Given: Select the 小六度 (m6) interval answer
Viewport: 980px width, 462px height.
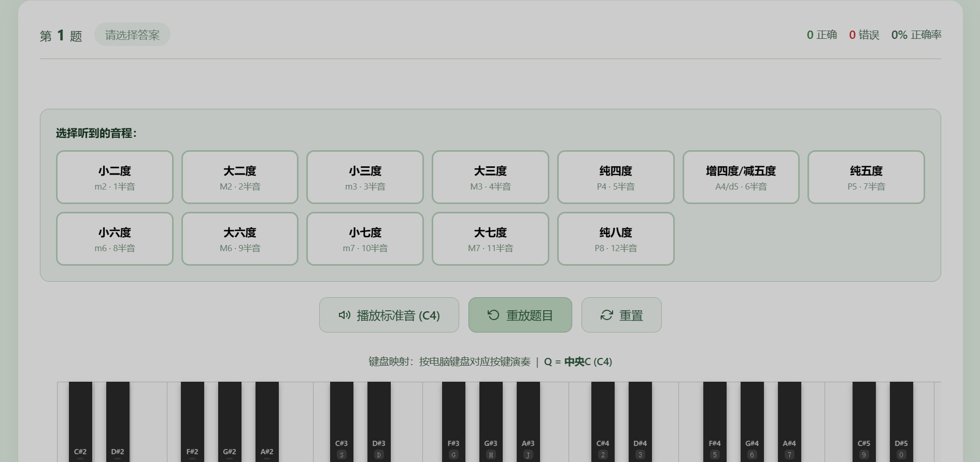Looking at the screenshot, I should click(115, 239).
